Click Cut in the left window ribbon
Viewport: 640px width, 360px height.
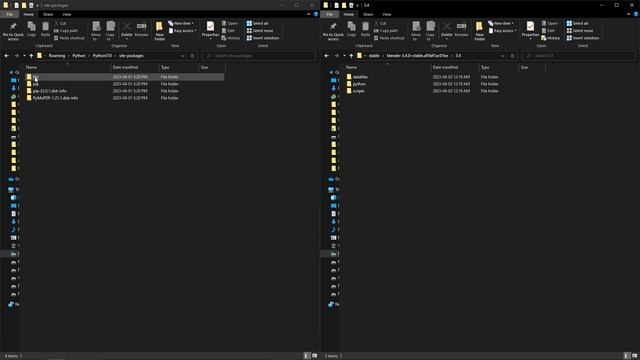(x=60, y=23)
